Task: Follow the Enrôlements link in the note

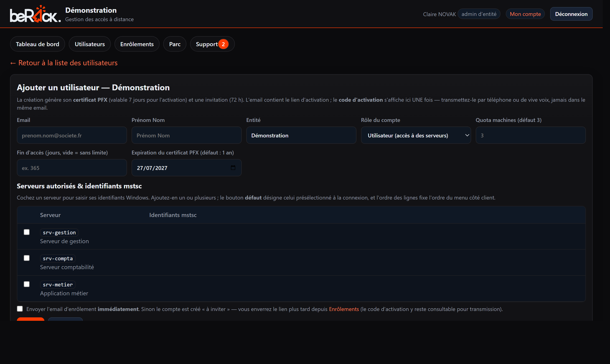Action: click(344, 309)
